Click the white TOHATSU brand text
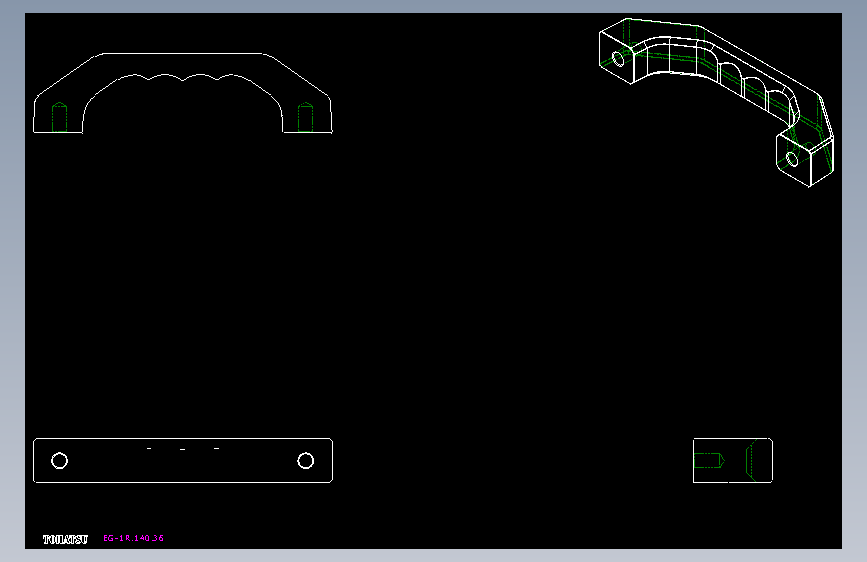The width and height of the screenshot is (867, 562). point(65,539)
